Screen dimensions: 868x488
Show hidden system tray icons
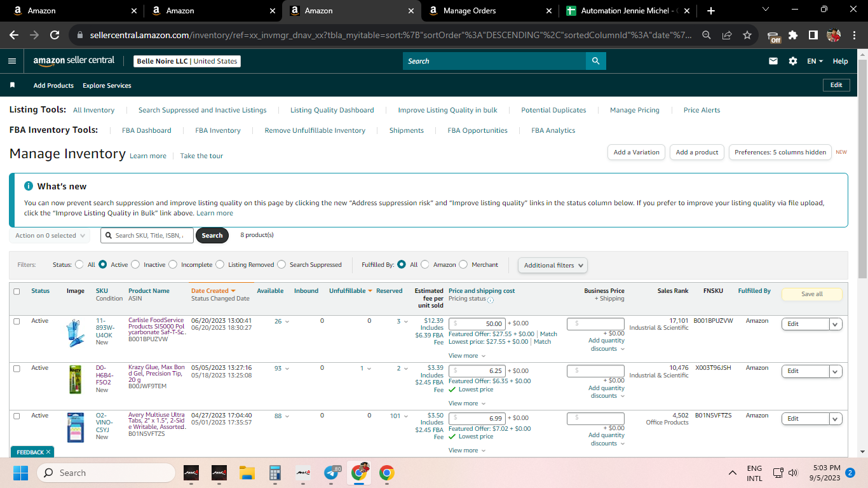click(733, 473)
